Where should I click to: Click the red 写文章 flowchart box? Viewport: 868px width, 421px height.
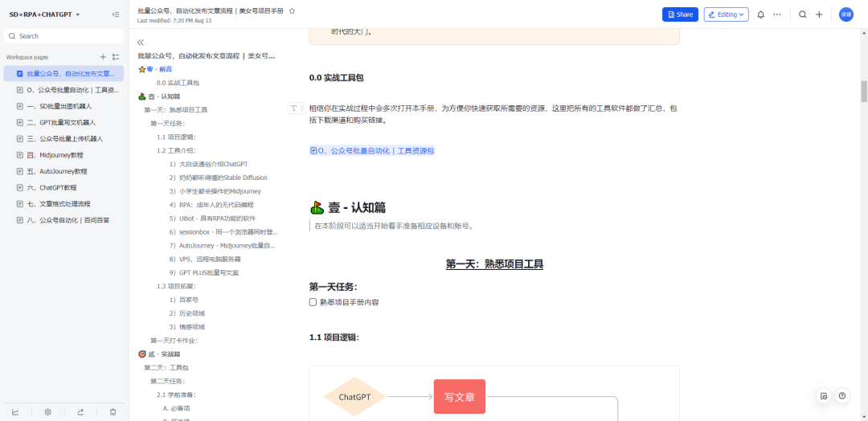pyautogui.click(x=460, y=397)
